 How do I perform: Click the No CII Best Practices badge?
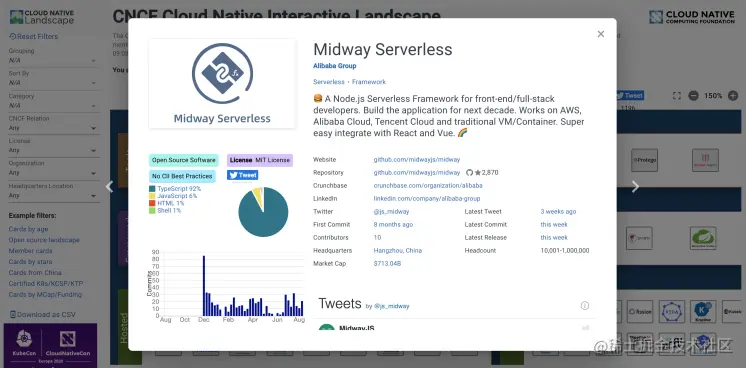click(182, 176)
